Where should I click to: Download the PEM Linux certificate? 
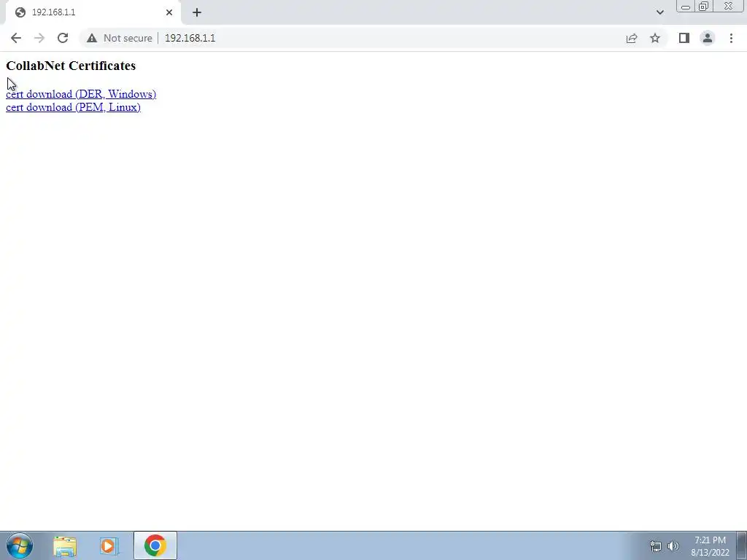click(x=73, y=107)
